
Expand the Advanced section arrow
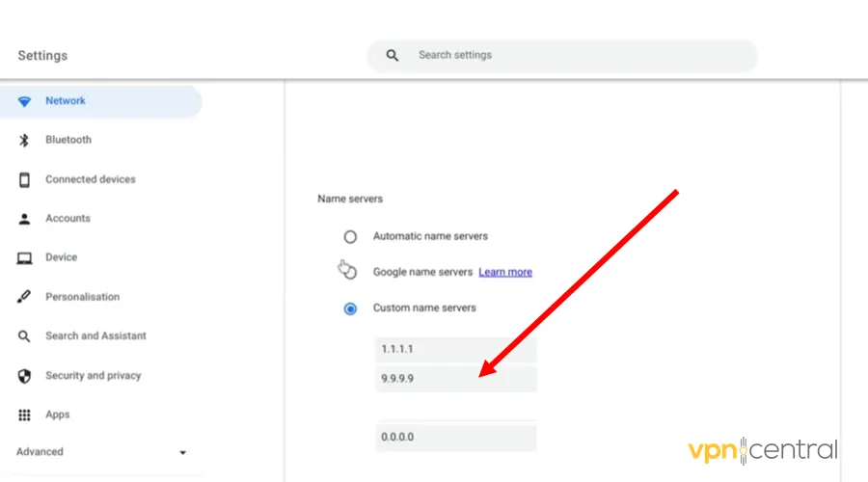pyautogui.click(x=182, y=453)
